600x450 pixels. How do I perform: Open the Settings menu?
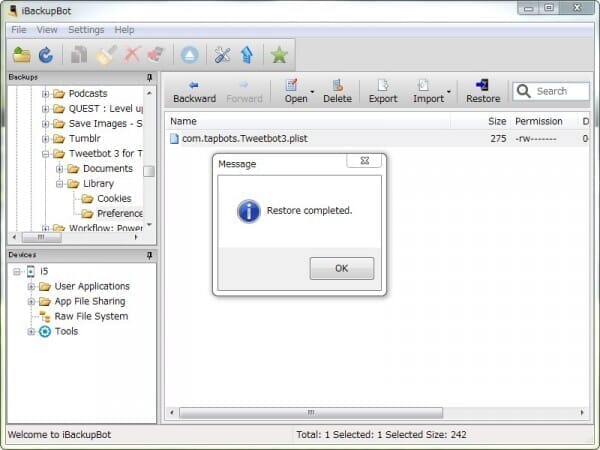click(86, 30)
